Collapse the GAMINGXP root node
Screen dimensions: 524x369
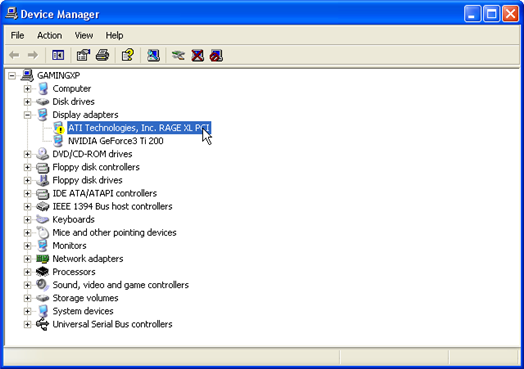click(12, 76)
